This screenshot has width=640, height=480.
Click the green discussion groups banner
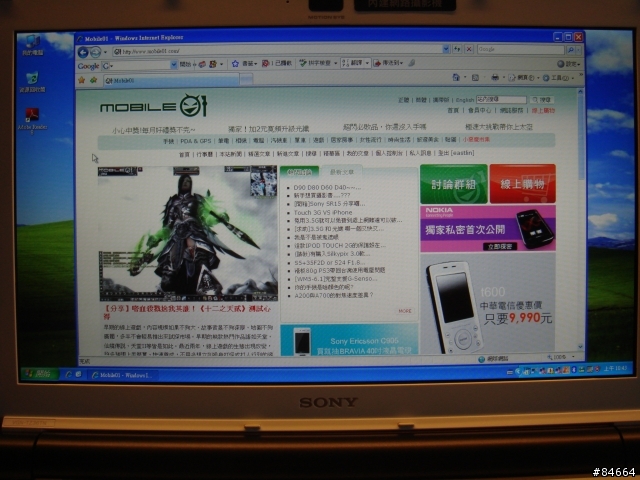(x=453, y=184)
